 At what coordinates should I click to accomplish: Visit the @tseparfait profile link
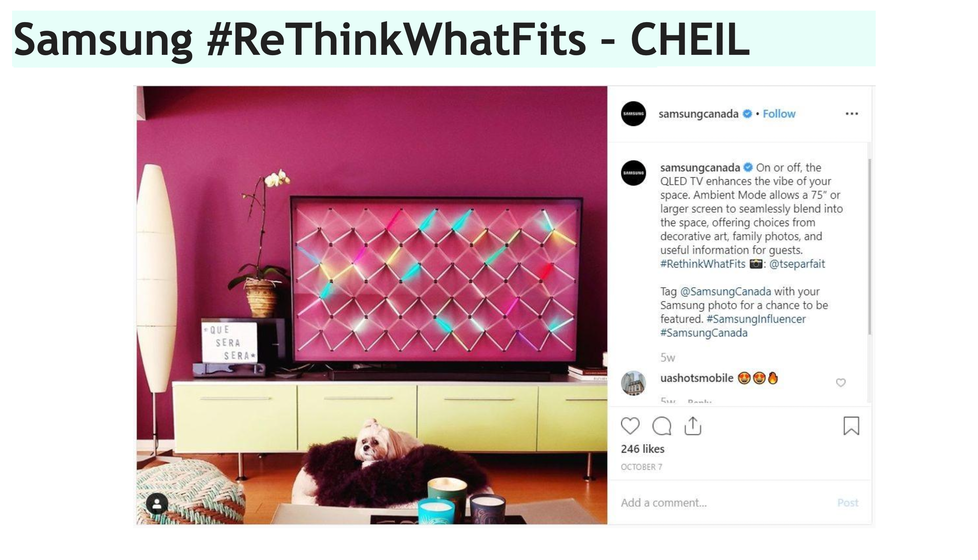797,264
